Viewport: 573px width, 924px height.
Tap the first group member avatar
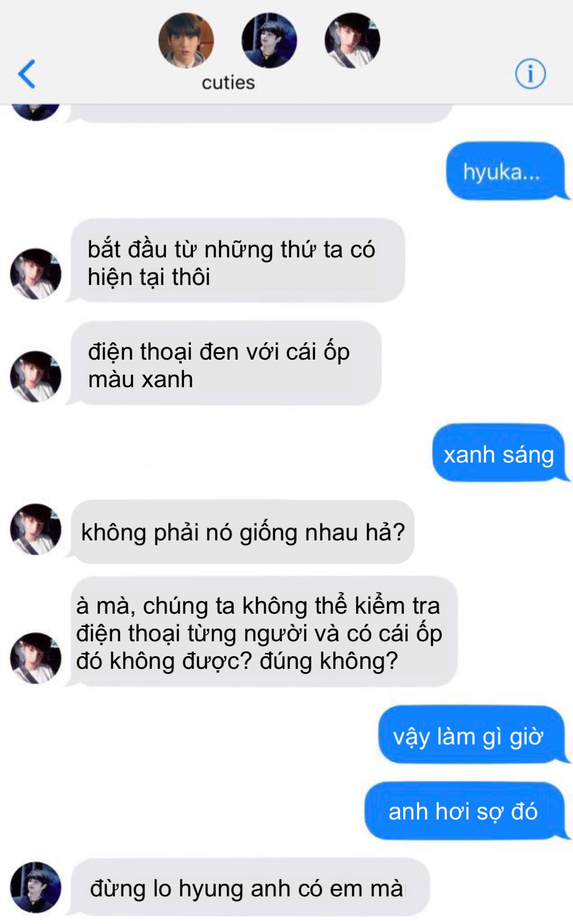click(x=186, y=41)
